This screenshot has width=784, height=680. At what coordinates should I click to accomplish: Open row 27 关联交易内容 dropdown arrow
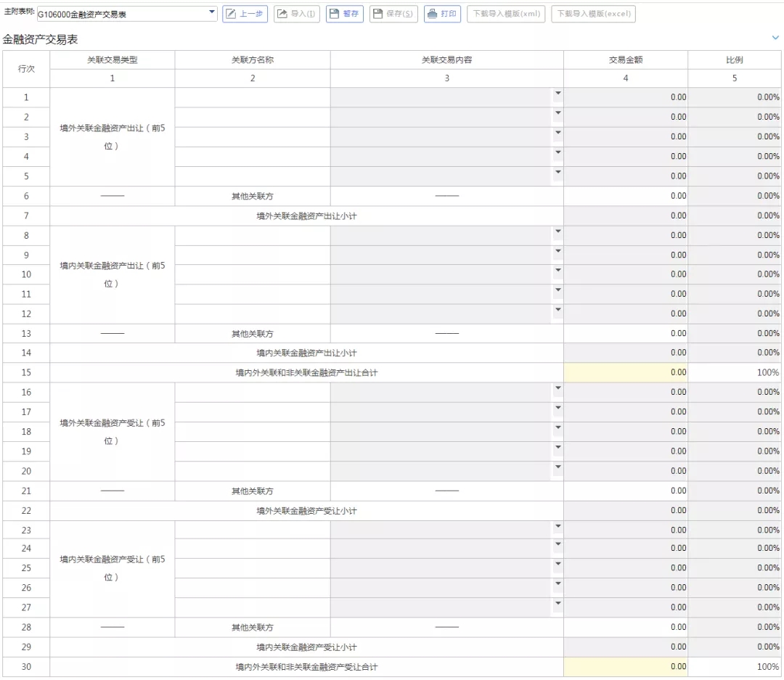558,604
